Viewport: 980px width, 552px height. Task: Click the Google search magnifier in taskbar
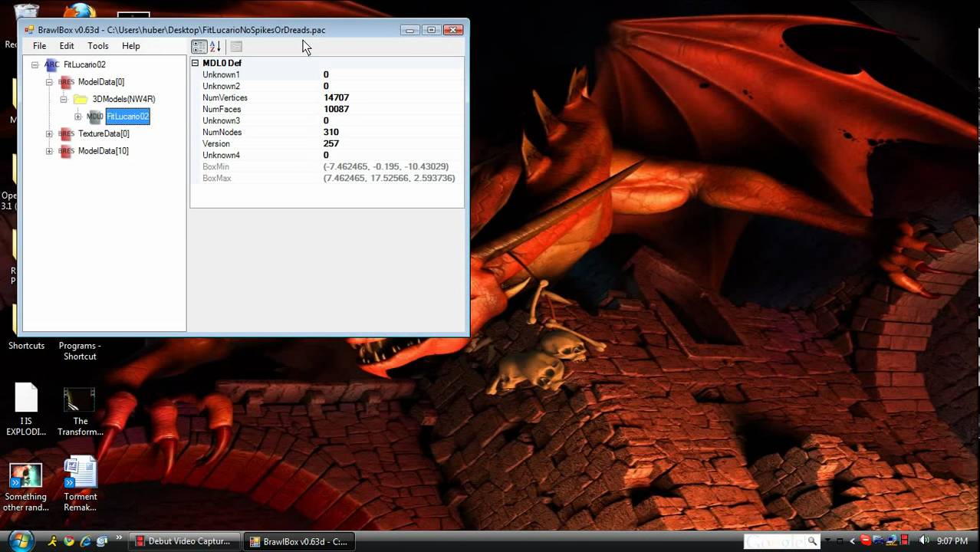pos(812,541)
